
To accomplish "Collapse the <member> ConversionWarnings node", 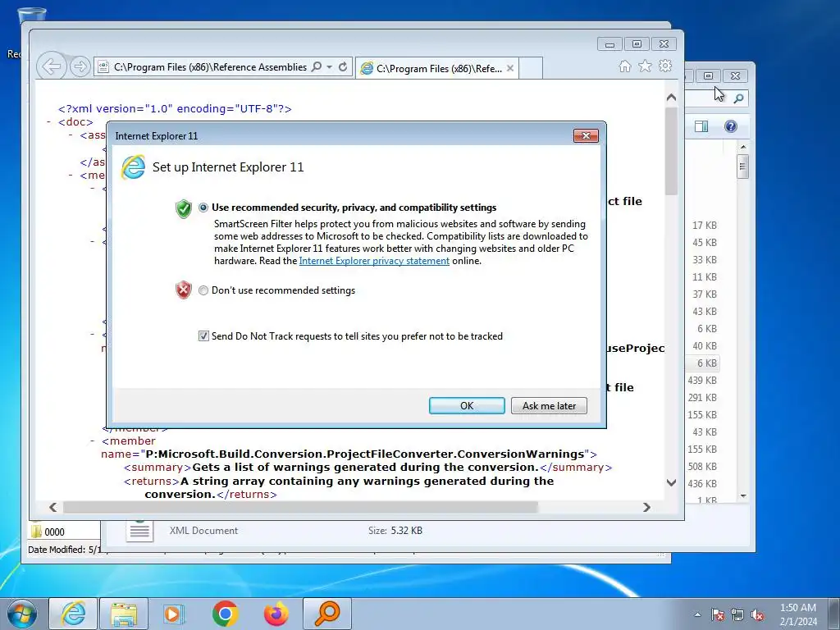I will tap(92, 441).
